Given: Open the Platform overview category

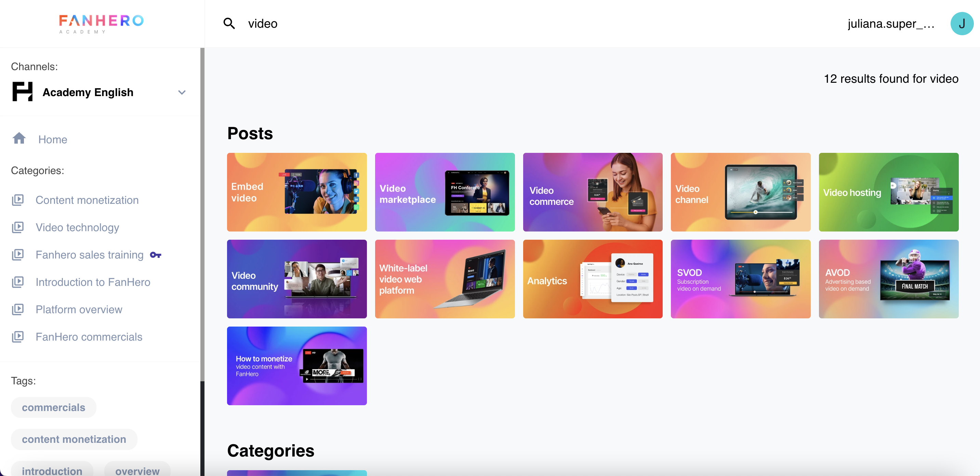Looking at the screenshot, I should (x=79, y=310).
